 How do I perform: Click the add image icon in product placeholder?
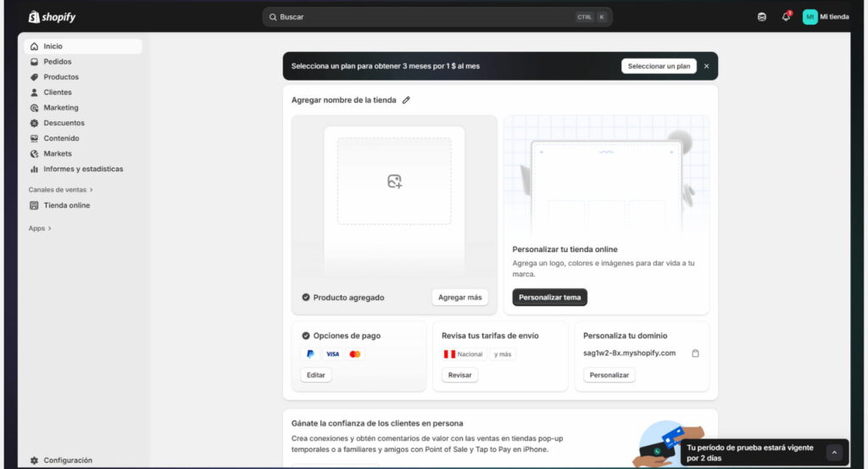coord(394,181)
